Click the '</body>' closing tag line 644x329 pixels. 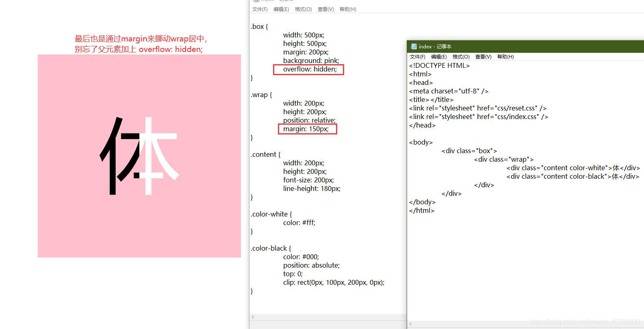423,202
